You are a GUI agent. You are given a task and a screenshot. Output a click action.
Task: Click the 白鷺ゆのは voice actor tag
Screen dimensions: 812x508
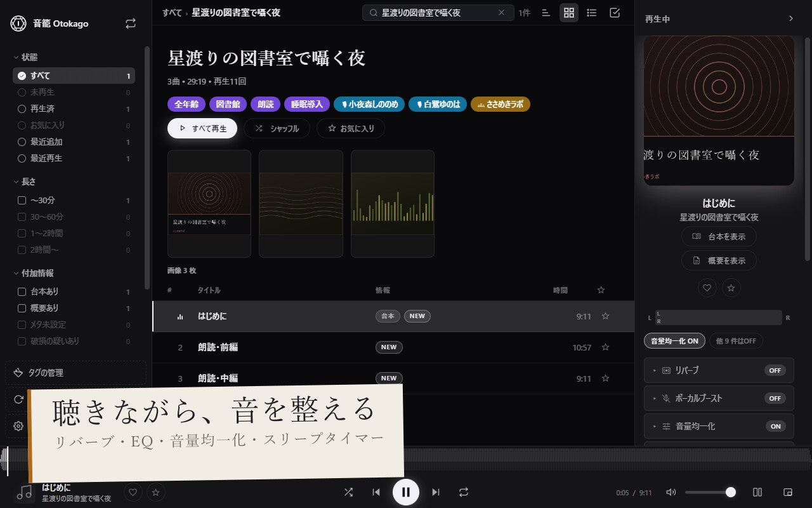click(438, 104)
